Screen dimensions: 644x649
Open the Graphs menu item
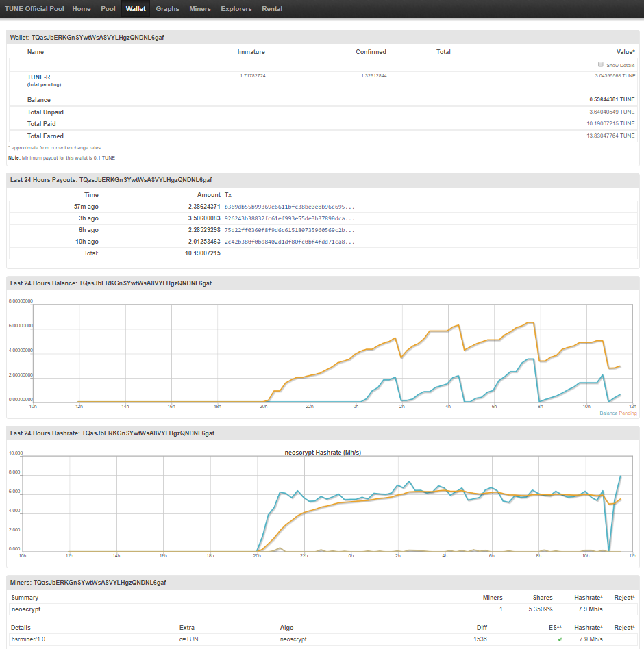(x=167, y=9)
